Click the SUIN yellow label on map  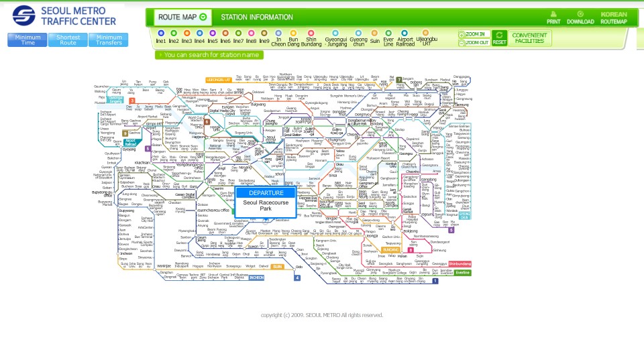pos(277,267)
